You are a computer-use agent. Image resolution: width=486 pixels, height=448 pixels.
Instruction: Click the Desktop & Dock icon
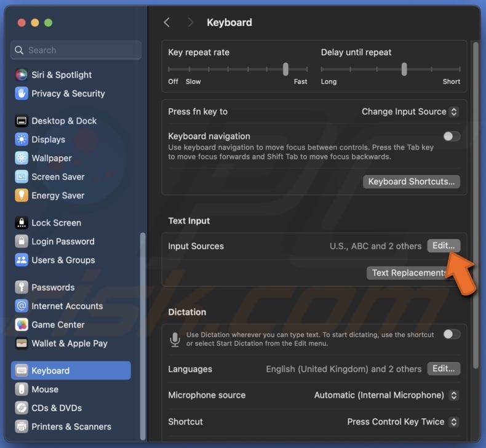click(22, 121)
